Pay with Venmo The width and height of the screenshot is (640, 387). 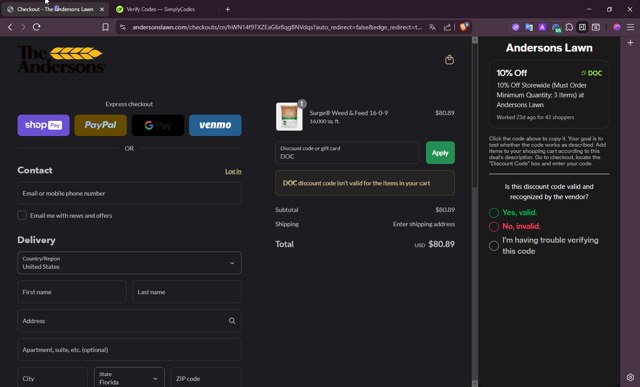215,125
